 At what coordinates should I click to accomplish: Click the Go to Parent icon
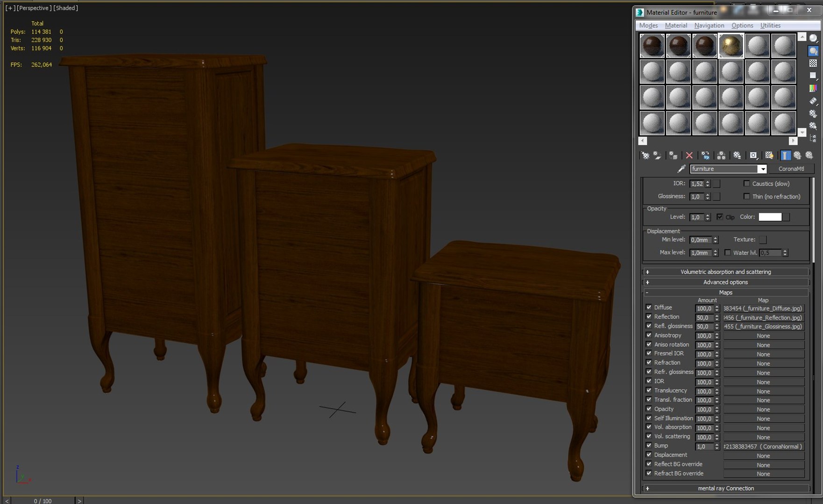797,155
